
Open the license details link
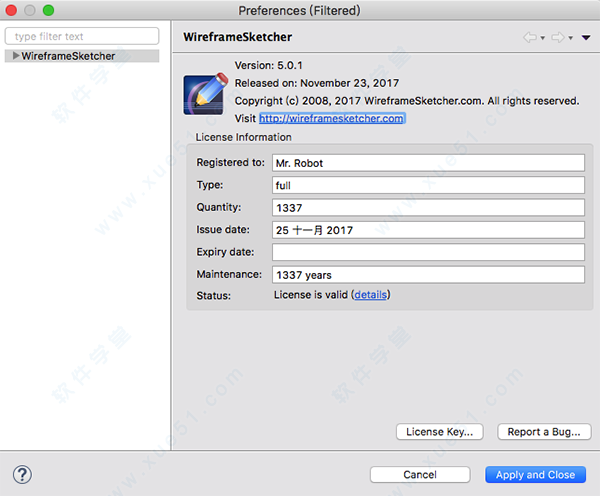(370, 295)
